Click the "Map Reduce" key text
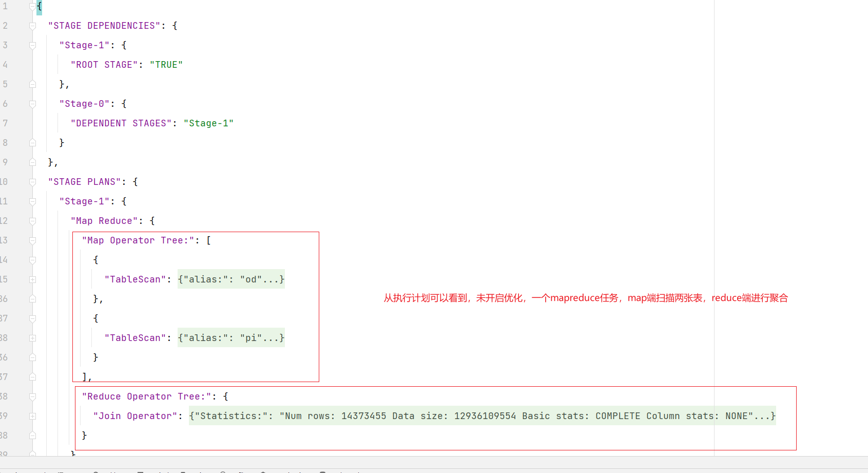The image size is (868, 473). pyautogui.click(x=104, y=221)
